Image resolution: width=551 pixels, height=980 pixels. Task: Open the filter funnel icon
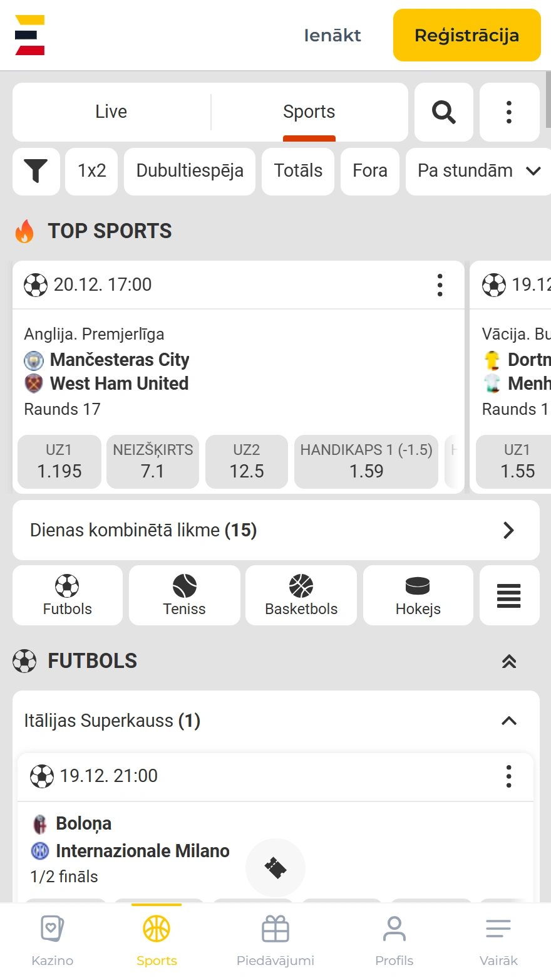36,171
